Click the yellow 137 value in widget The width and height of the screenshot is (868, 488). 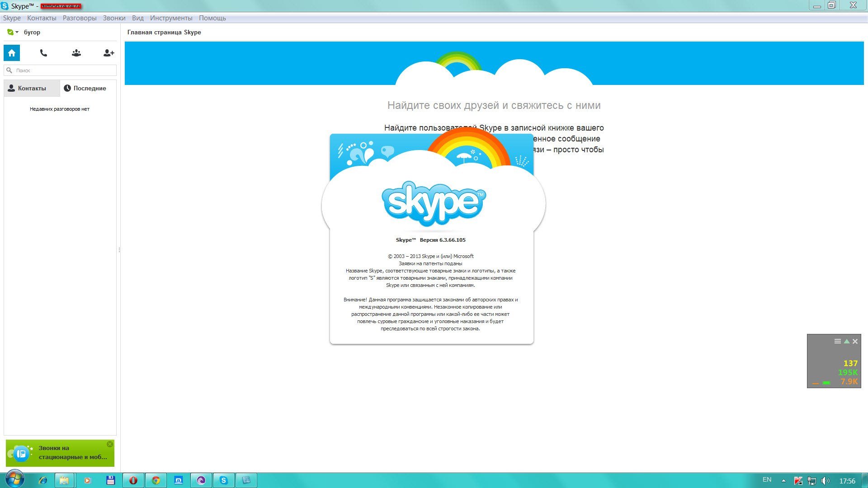(850, 363)
